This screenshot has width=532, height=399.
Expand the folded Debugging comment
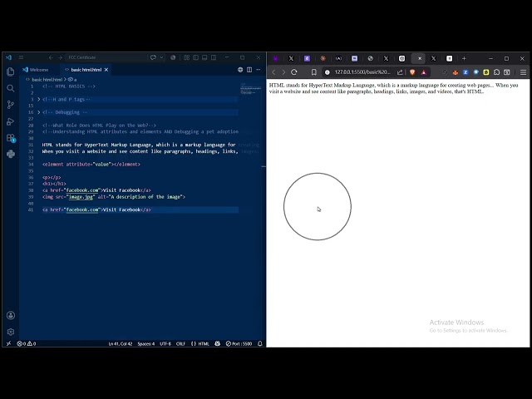click(x=39, y=112)
